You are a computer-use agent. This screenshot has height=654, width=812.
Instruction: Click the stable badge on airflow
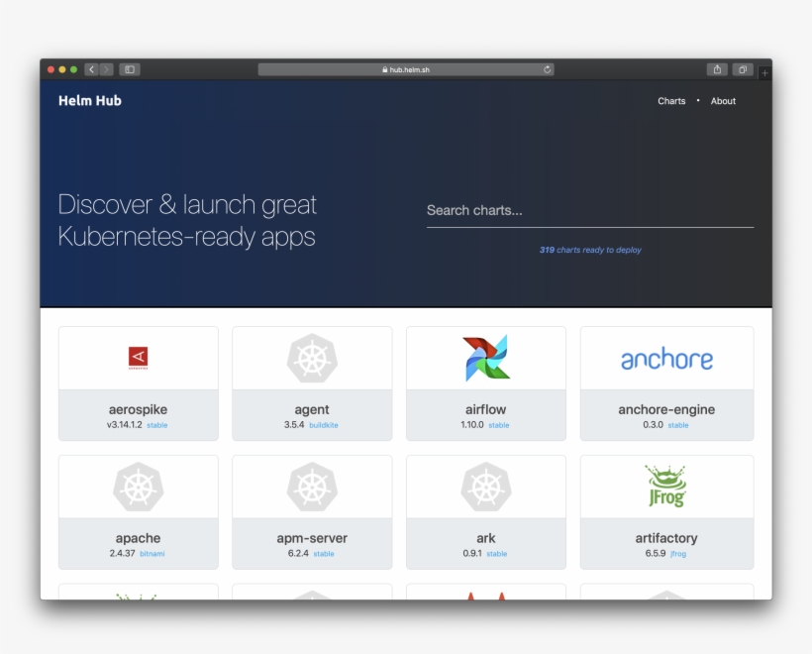(x=498, y=424)
